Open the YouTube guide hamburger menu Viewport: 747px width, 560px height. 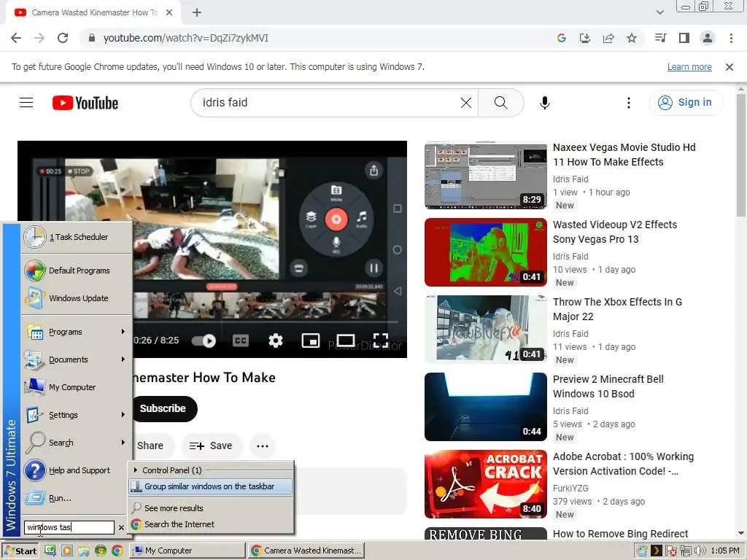(26, 102)
